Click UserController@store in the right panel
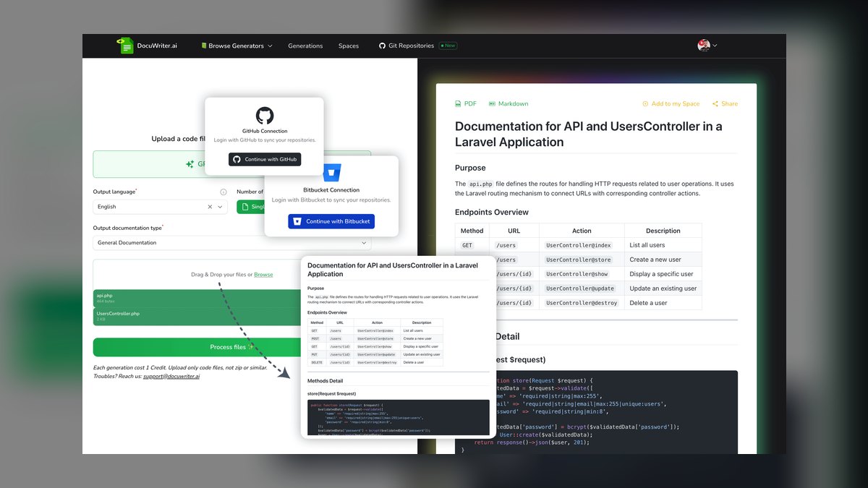The width and height of the screenshot is (868, 488). 579,260
